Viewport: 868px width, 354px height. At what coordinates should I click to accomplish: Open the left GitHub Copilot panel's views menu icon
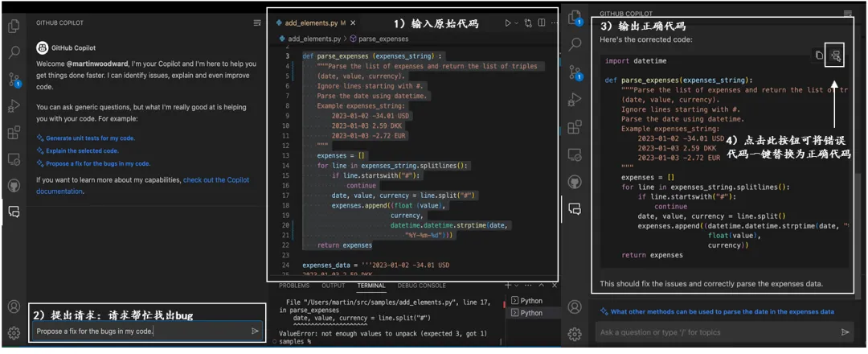(x=257, y=23)
